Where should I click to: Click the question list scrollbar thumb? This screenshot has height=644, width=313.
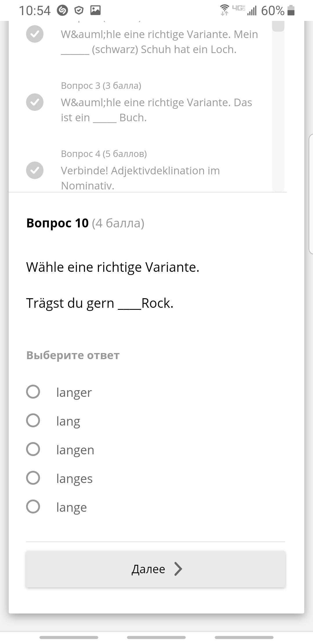[x=278, y=26]
